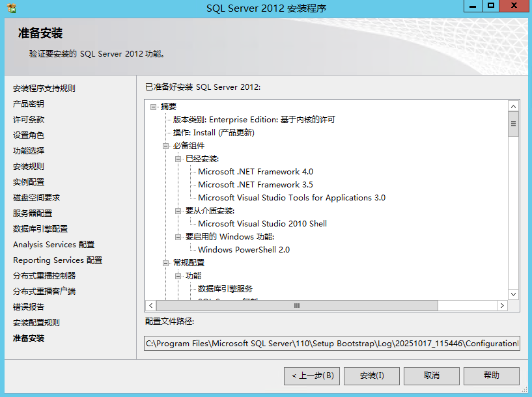Screen dimensions: 532x397
Task: Select the 安装配置规则 step
Action: 36,322
